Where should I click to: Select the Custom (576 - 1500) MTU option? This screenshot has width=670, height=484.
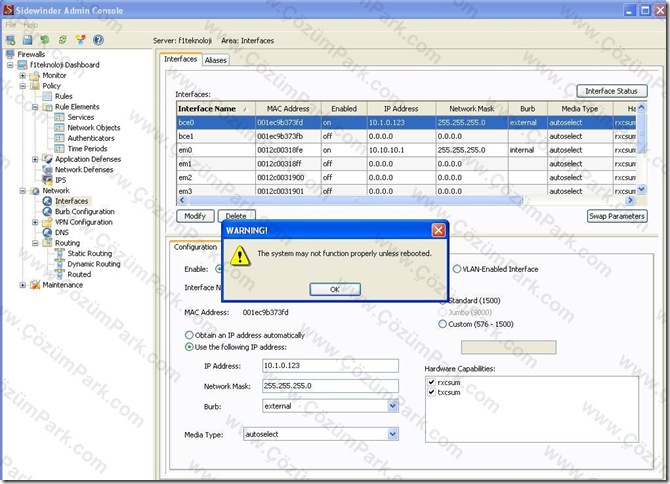pyautogui.click(x=442, y=324)
